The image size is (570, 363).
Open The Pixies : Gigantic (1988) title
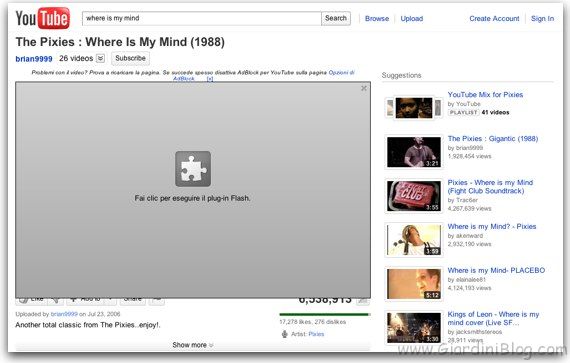pyautogui.click(x=493, y=138)
